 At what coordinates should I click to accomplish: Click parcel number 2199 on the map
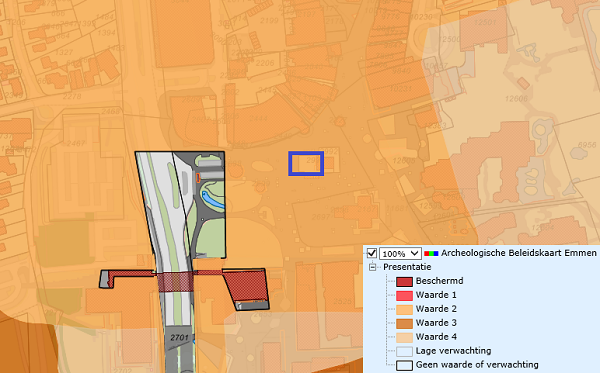[269, 21]
